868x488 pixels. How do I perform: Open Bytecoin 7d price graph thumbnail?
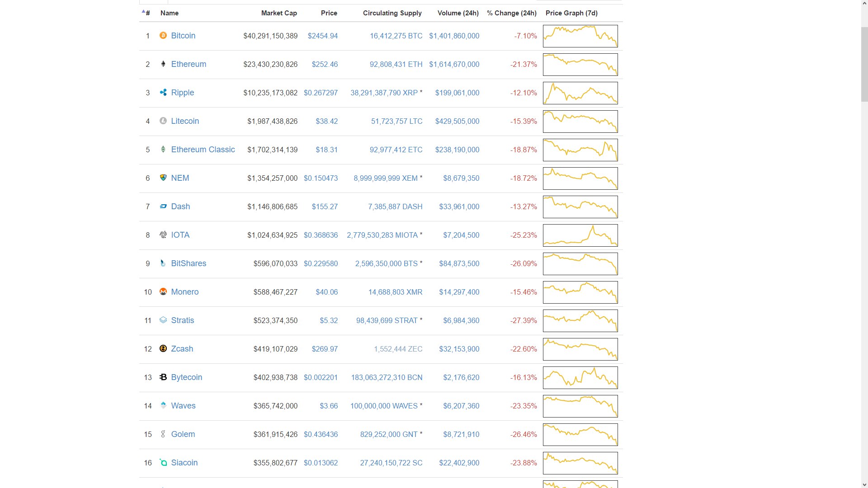point(580,378)
